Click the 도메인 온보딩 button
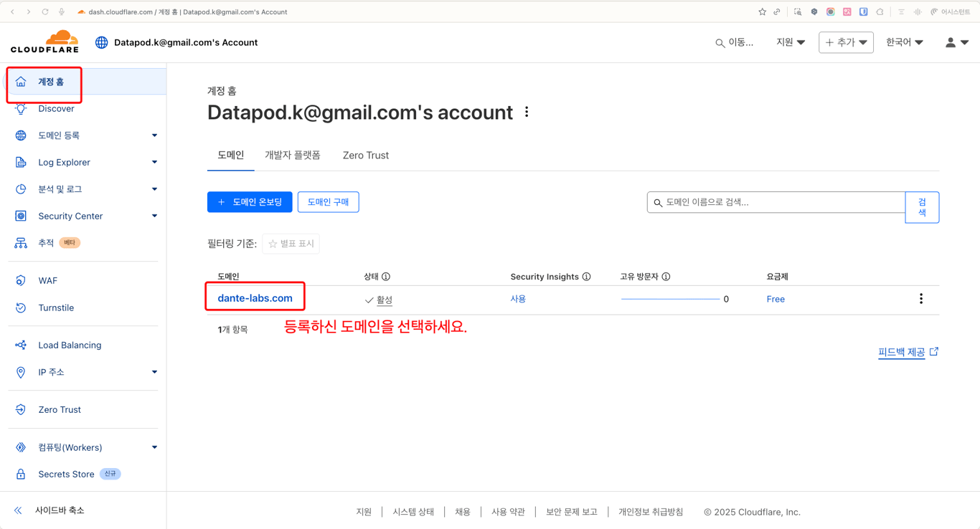Screen dimensions: 980x529 (250, 202)
